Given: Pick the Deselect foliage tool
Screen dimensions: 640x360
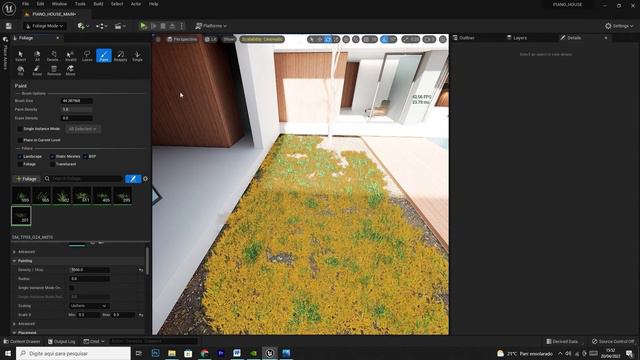Looking at the screenshot, I should click(53, 56).
